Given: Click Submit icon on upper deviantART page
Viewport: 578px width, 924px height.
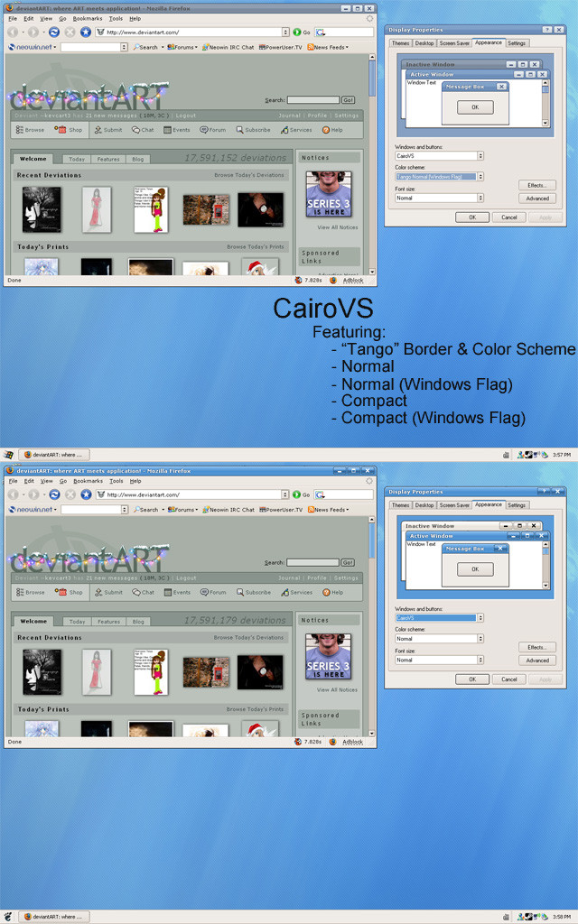Looking at the screenshot, I should click(x=98, y=130).
